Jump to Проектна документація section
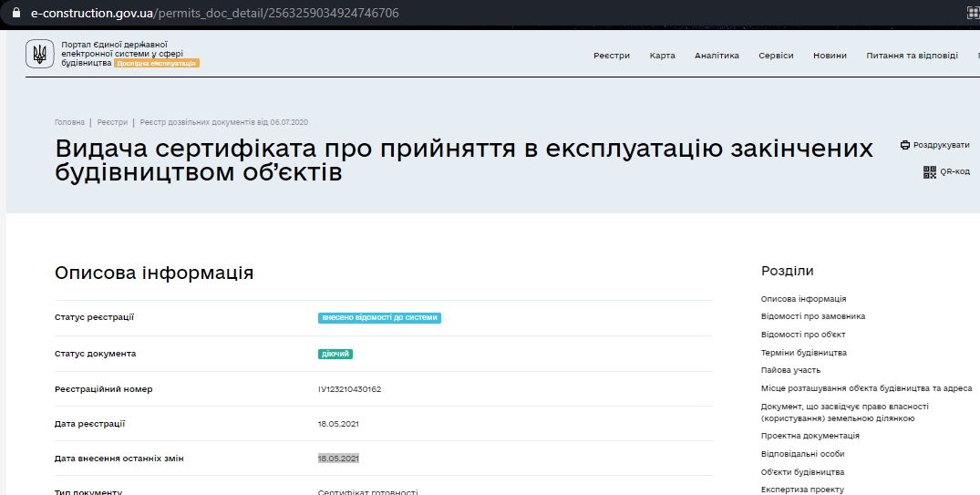 click(x=810, y=436)
